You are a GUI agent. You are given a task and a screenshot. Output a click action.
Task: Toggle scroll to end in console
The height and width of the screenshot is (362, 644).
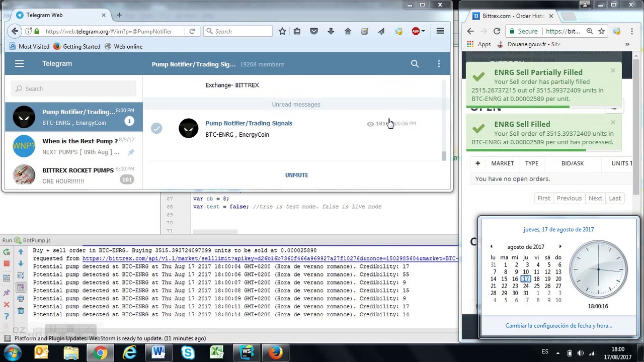pos(21,287)
